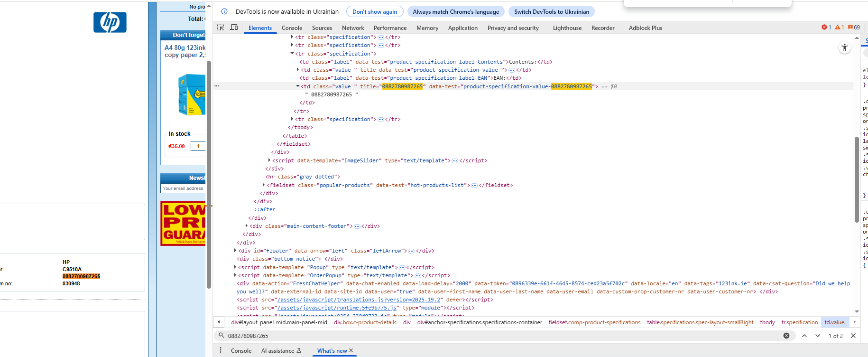
Task: Switch to the accessibility tree view
Action: click(x=845, y=47)
